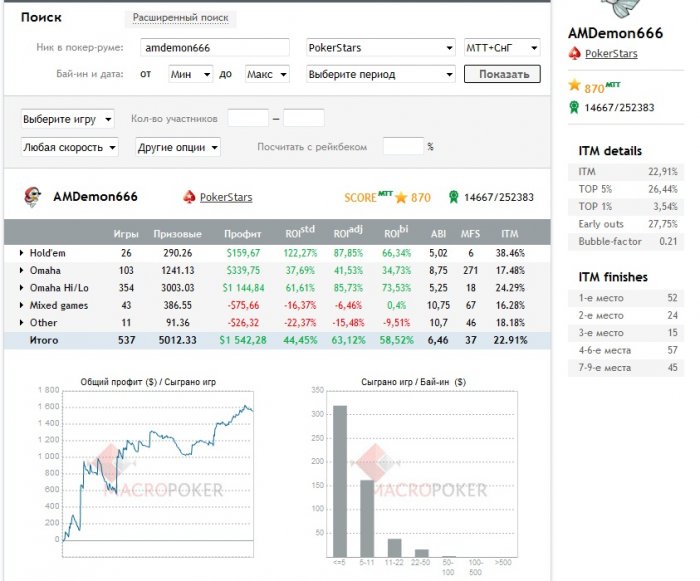Click the 1-е место finishes row
Viewport: 700px width, 581px height.
pyautogui.click(x=626, y=298)
